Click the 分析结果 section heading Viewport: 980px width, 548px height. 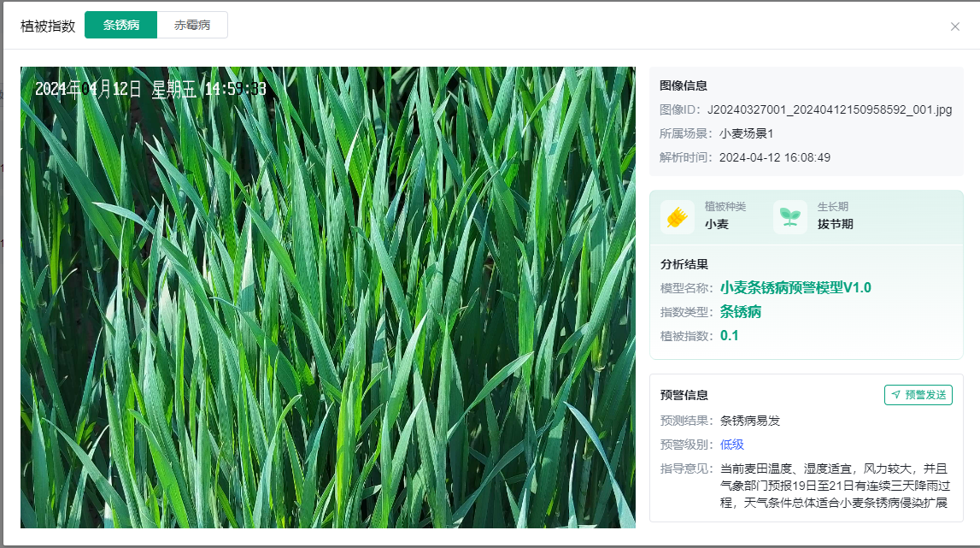point(684,264)
